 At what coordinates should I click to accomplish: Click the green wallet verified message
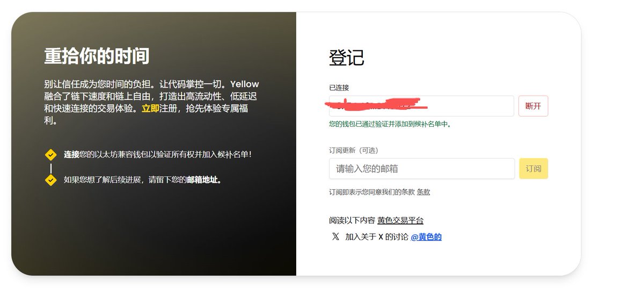point(390,124)
